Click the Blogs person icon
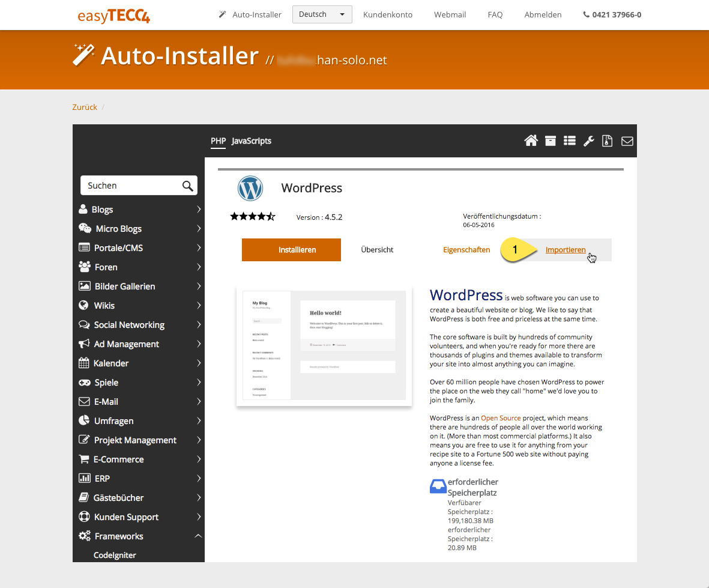 tap(83, 209)
